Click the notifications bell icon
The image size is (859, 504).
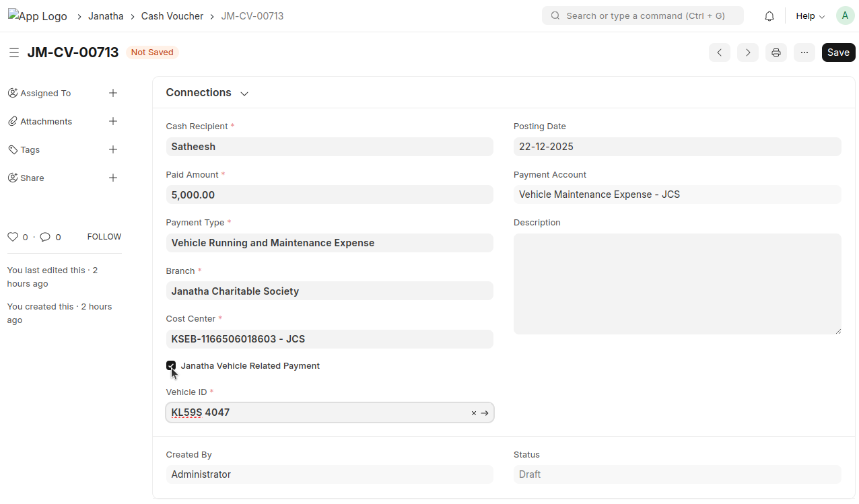tap(769, 16)
